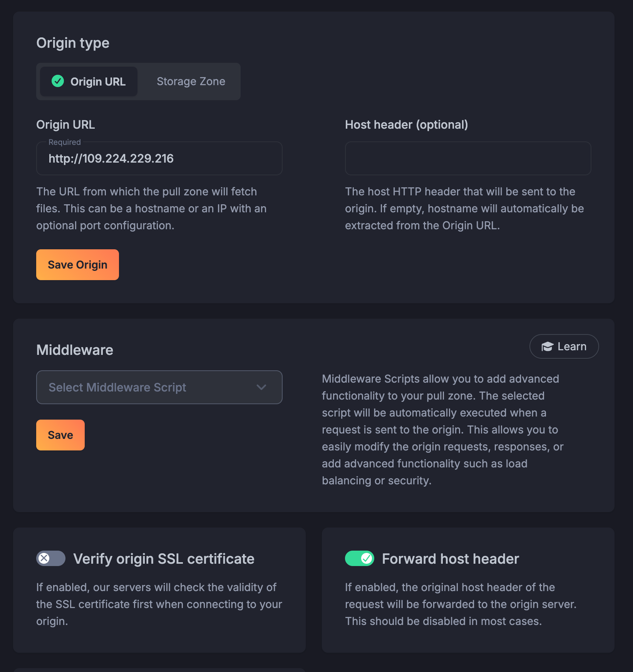Click the checkmark knob on Forward host switch
The width and height of the screenshot is (633, 672).
[367, 558]
